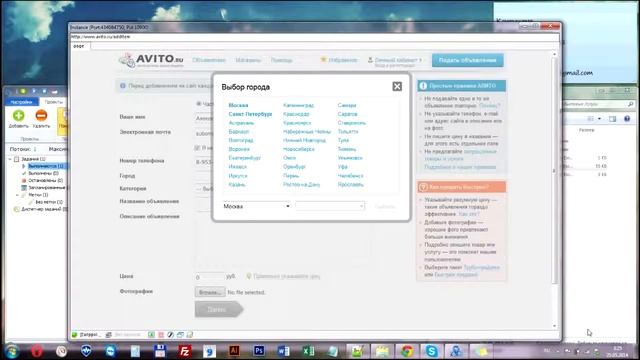Choose Набережные Челны city link
Screen dimensions: 640x360
[x=307, y=131]
